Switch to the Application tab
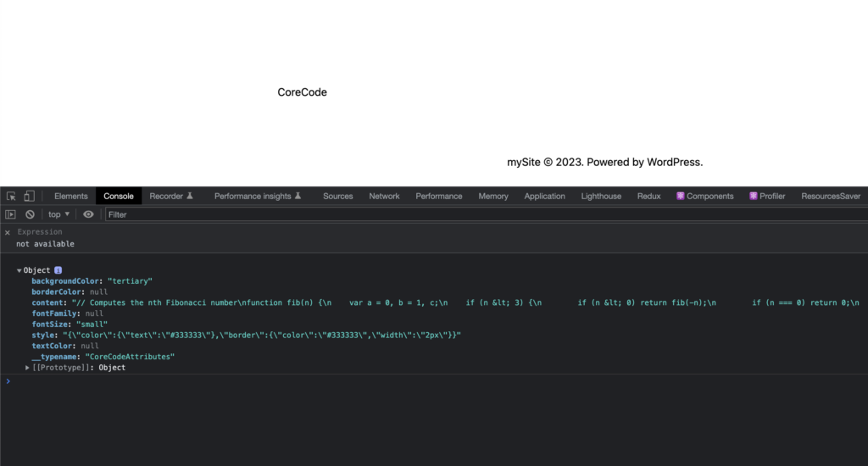This screenshot has height=466, width=868. coord(545,196)
